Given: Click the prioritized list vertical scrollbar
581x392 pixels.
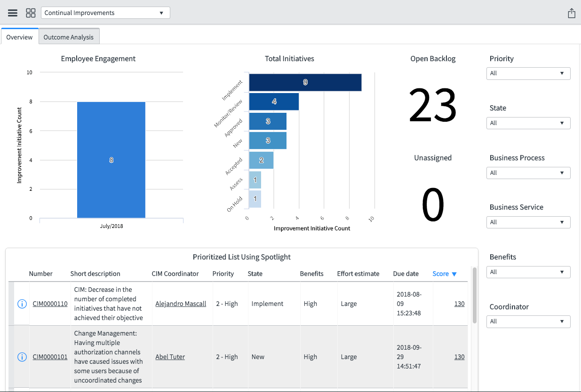Looking at the screenshot, I should (475, 296).
